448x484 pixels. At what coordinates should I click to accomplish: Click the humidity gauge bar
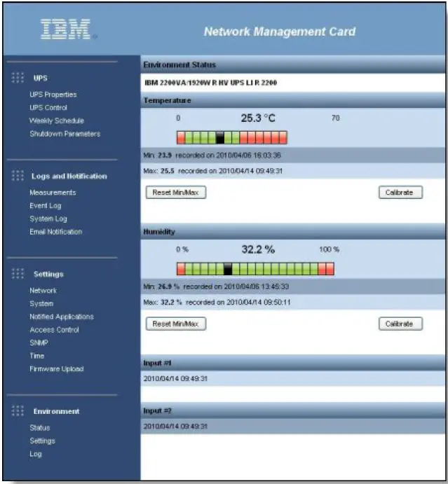[255, 269]
